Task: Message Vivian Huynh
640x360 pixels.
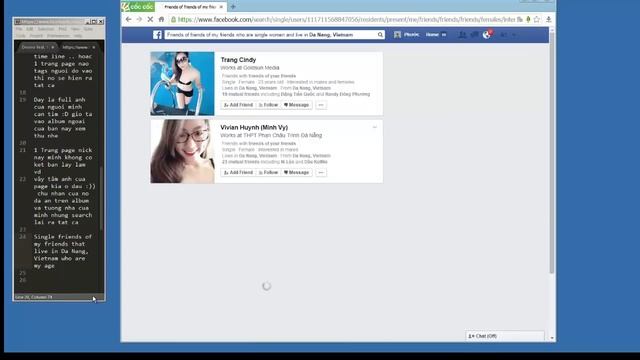Action: (297, 173)
